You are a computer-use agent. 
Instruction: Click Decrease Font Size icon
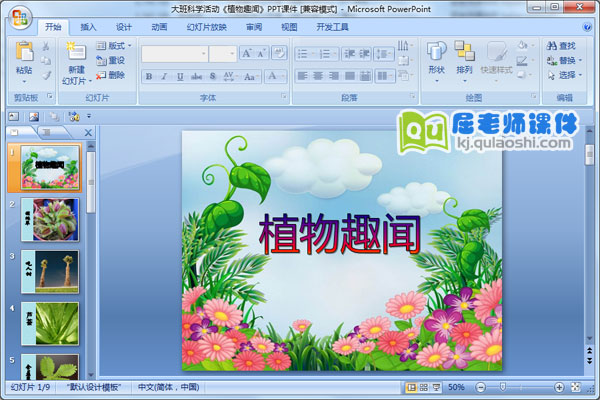click(261, 53)
